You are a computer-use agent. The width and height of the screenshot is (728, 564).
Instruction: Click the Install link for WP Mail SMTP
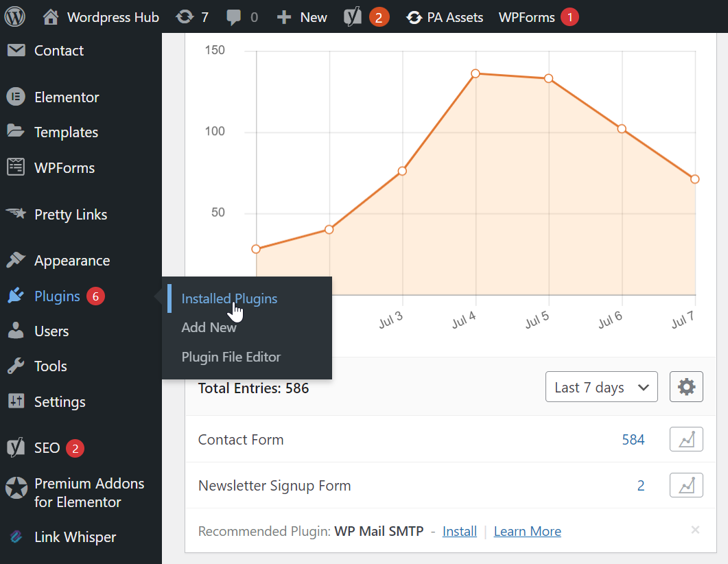pos(460,531)
